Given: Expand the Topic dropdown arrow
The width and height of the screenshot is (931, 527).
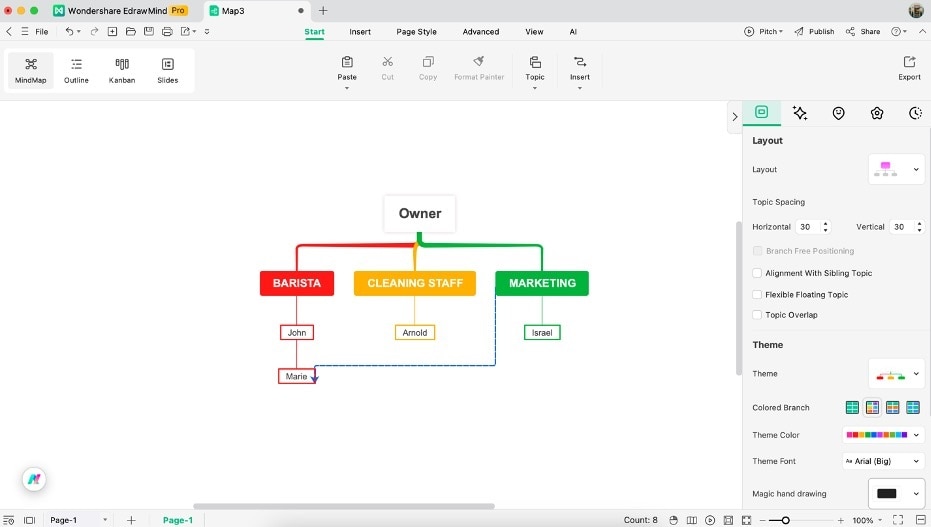Looking at the screenshot, I should (534, 88).
